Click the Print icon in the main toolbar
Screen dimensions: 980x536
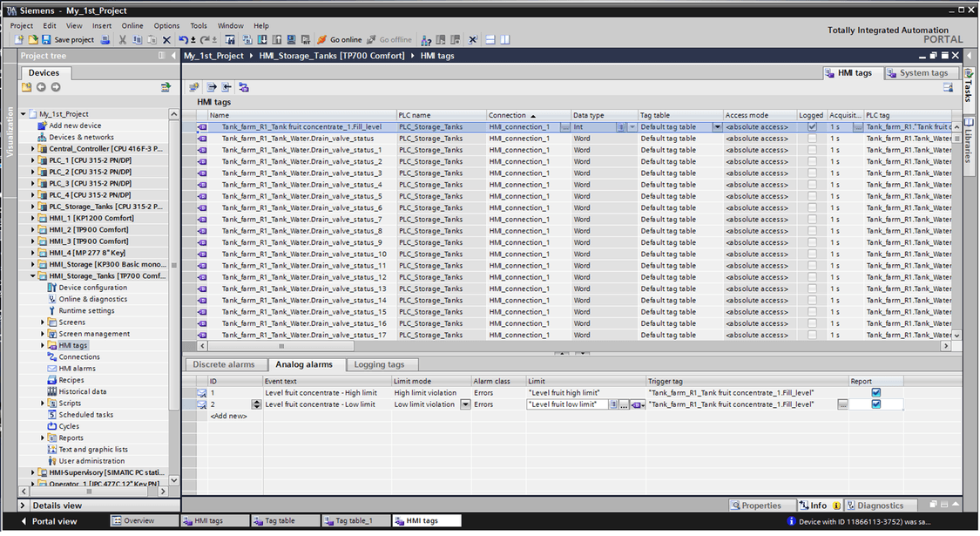pyautogui.click(x=105, y=39)
